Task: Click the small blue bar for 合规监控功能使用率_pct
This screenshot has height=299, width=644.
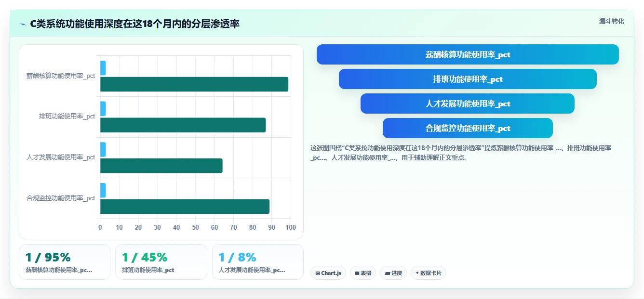Action: pos(103,190)
